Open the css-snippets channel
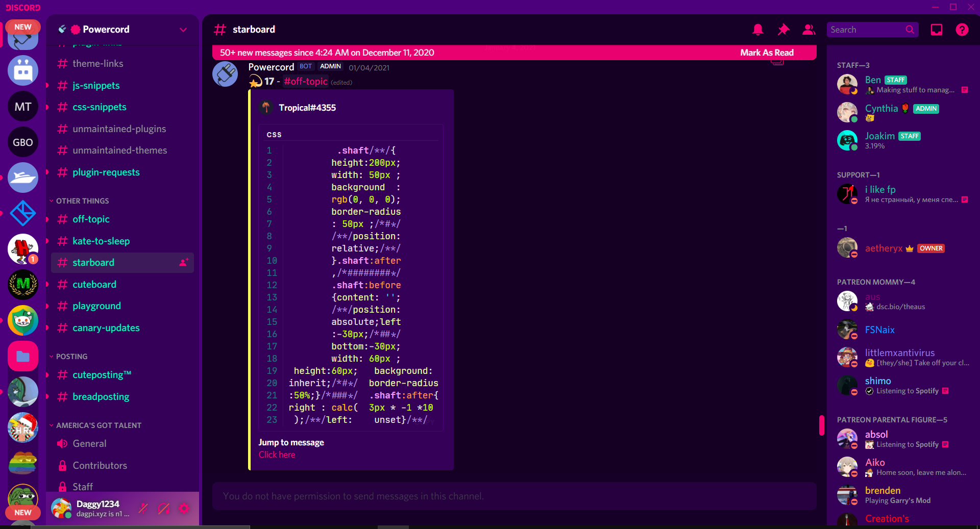The height and width of the screenshot is (529, 980). tap(122, 107)
